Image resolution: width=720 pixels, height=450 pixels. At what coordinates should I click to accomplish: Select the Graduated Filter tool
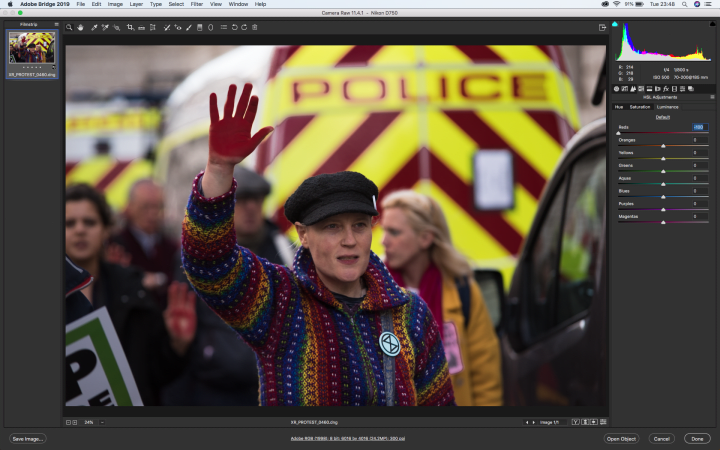coord(200,28)
